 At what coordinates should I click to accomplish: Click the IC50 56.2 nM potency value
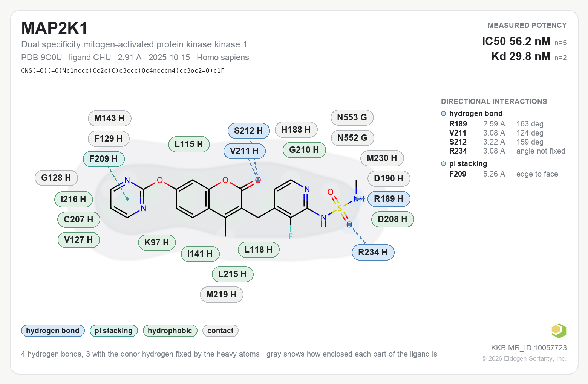pyautogui.click(x=516, y=41)
